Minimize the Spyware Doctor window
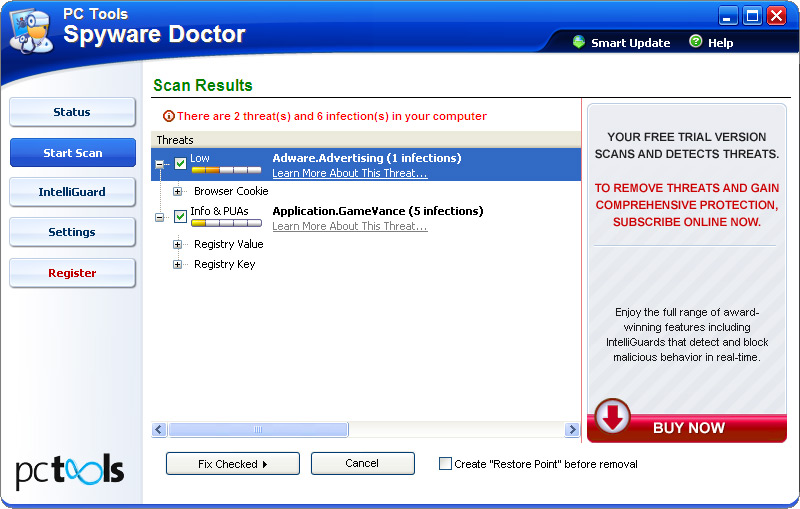Screen dimensions: 800x509 coord(728,16)
